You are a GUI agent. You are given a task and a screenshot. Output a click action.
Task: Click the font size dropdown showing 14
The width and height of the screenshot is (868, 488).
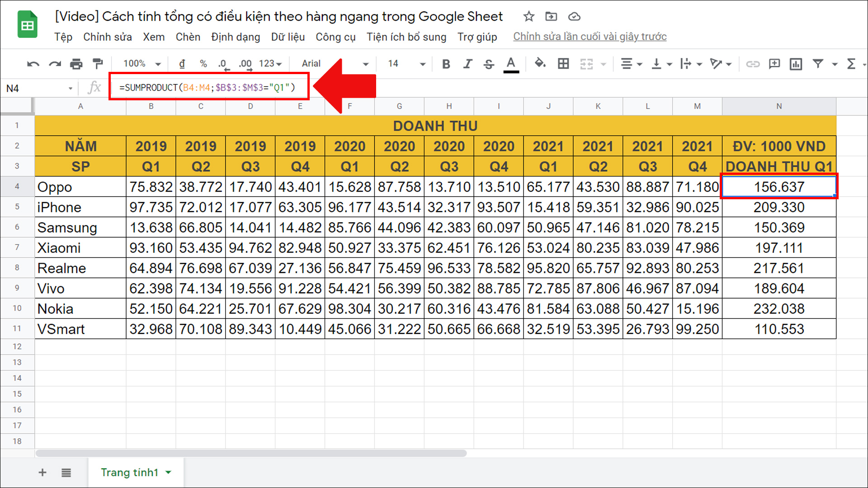point(403,63)
